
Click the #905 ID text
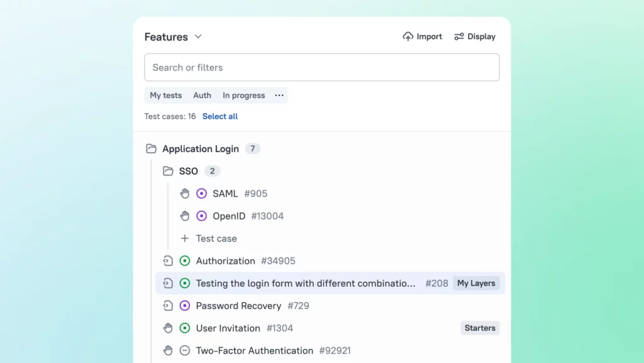(255, 193)
